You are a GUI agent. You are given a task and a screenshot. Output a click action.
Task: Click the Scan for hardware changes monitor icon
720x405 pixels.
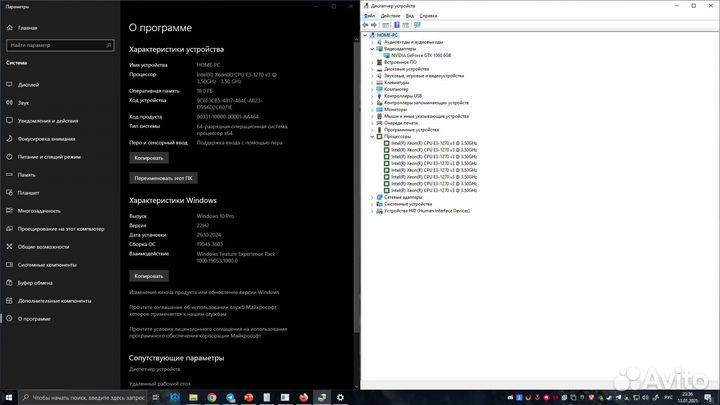click(x=417, y=25)
